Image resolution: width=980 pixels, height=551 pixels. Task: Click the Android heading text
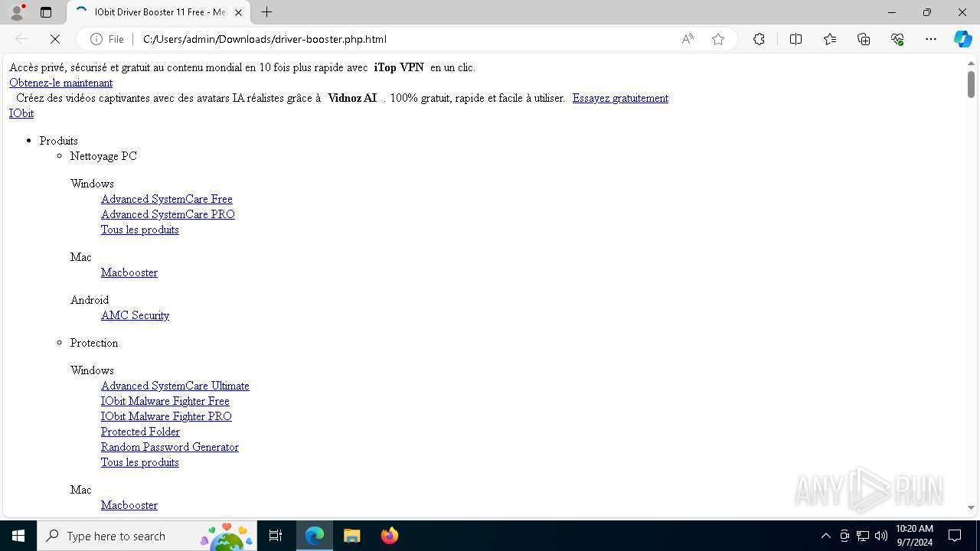click(x=90, y=300)
